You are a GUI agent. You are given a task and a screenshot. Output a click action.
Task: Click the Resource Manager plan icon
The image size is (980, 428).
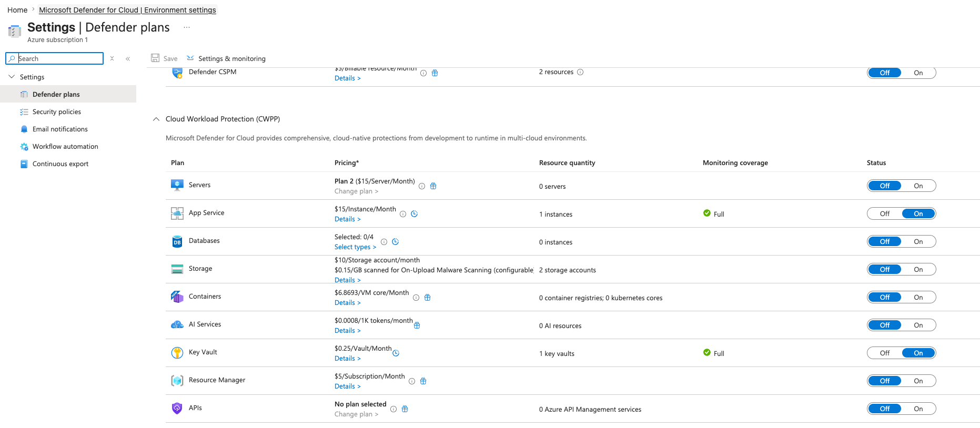coord(177,381)
